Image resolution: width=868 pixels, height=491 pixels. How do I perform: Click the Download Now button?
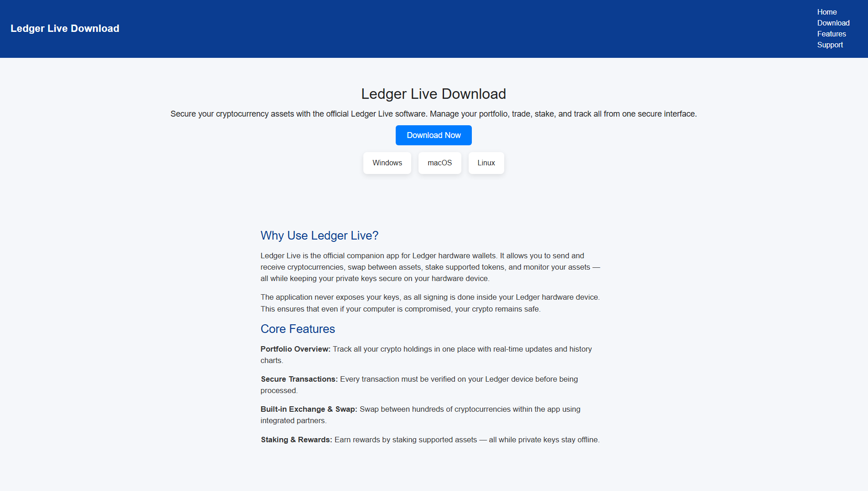point(434,135)
